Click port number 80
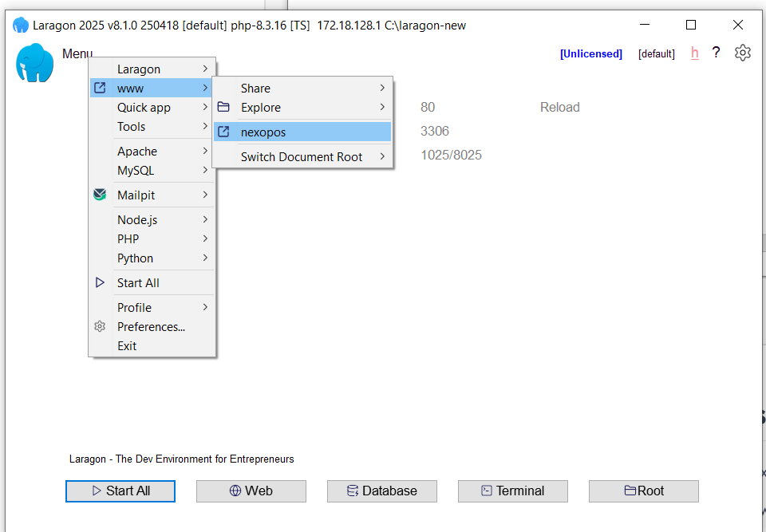This screenshot has height=532, width=766. [428, 107]
